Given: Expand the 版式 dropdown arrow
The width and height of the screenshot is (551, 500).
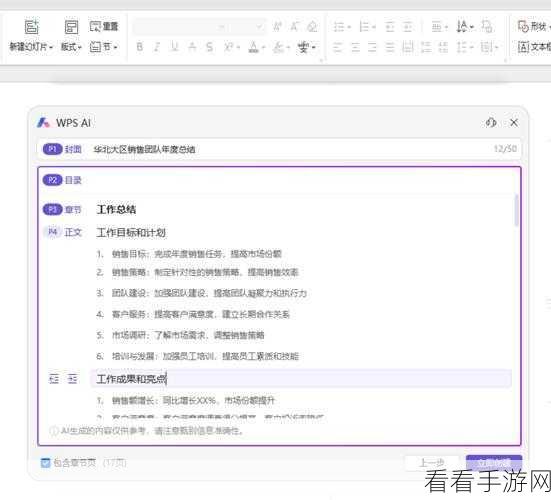Looking at the screenshot, I should pyautogui.click(x=80, y=47).
